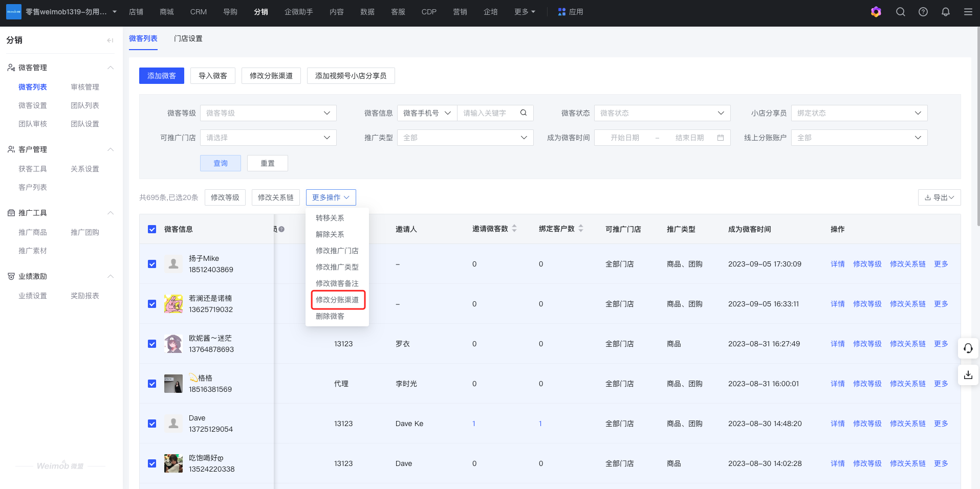Click the search magnifier in keyword field

[x=524, y=113]
